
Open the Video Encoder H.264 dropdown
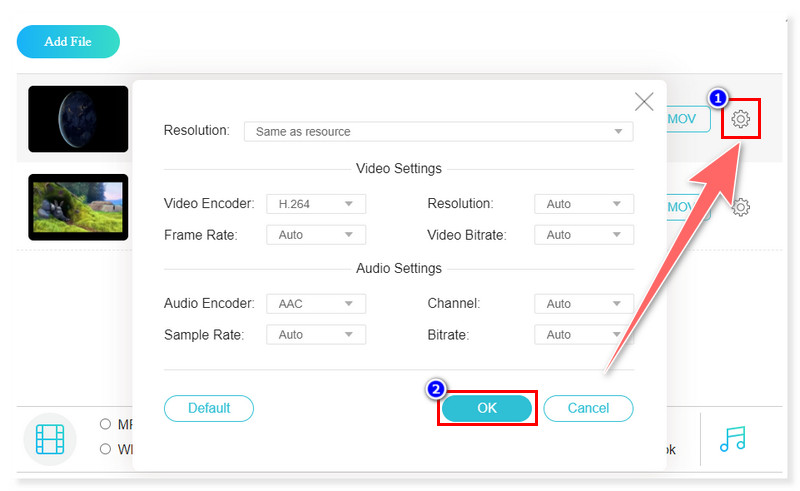[x=316, y=204]
